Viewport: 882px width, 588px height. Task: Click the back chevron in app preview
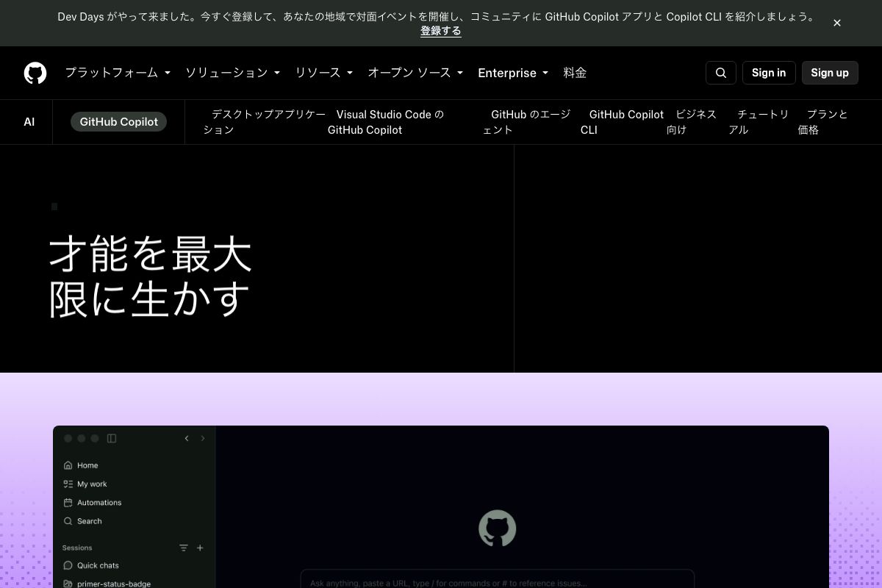coord(187,438)
